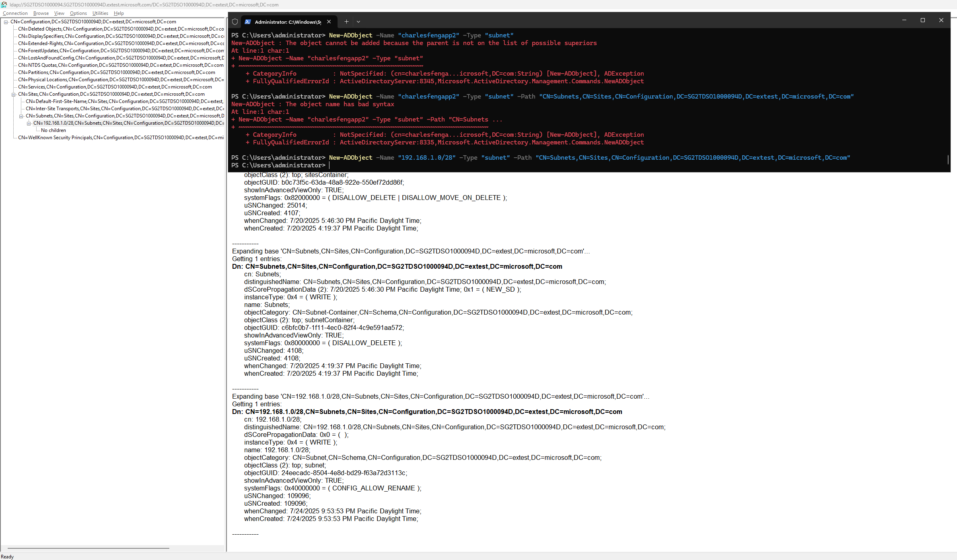Click the PowerShell icon on the Administrator tab

tap(248, 22)
